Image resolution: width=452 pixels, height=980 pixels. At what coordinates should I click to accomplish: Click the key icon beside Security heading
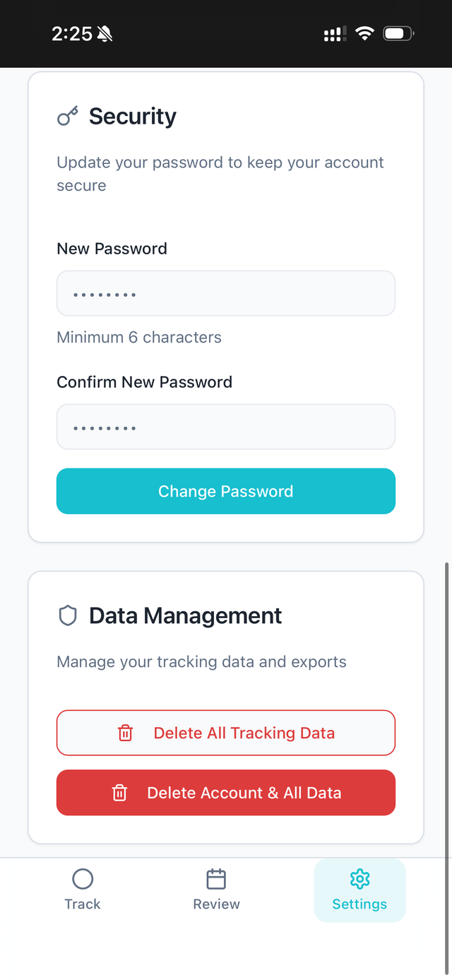[x=67, y=115]
